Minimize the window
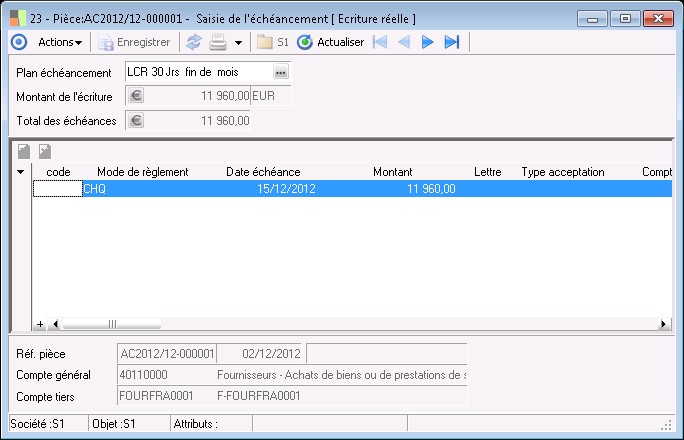This screenshot has width=684, height=440. [592, 19]
